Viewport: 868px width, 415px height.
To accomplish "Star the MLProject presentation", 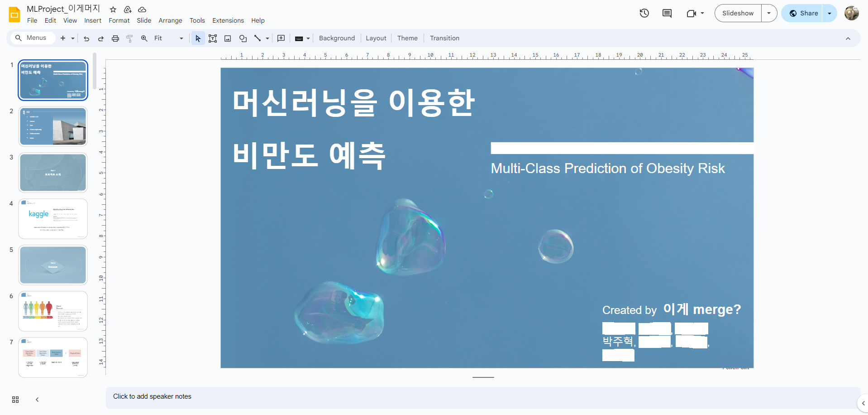I will click(x=113, y=9).
